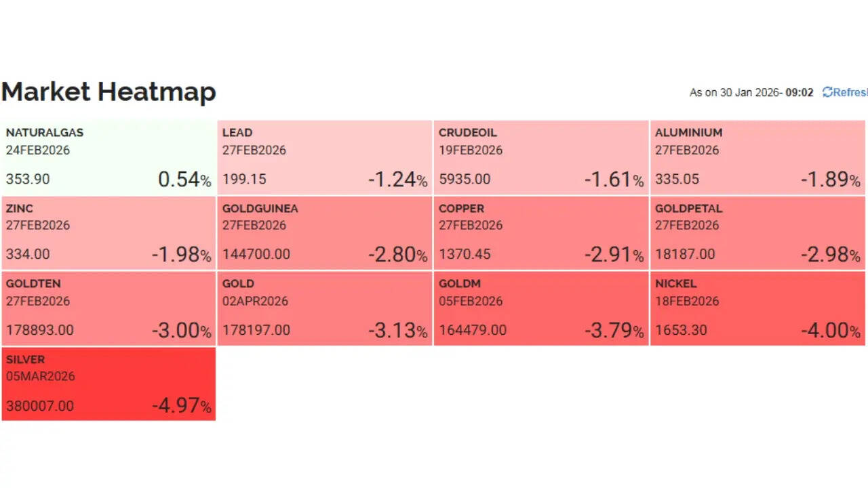Viewport: 868px width, 488px height.
Task: Open the NATURALGAS heatmap tile
Action: tap(108, 157)
